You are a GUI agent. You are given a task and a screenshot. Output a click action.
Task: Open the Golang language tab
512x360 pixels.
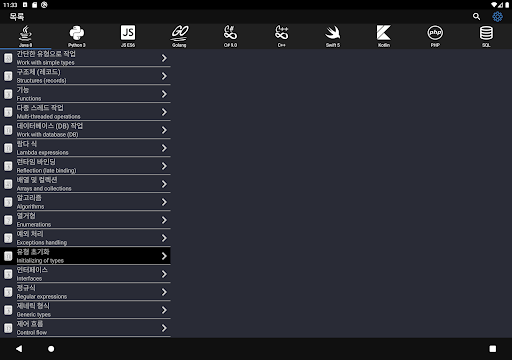(179, 36)
